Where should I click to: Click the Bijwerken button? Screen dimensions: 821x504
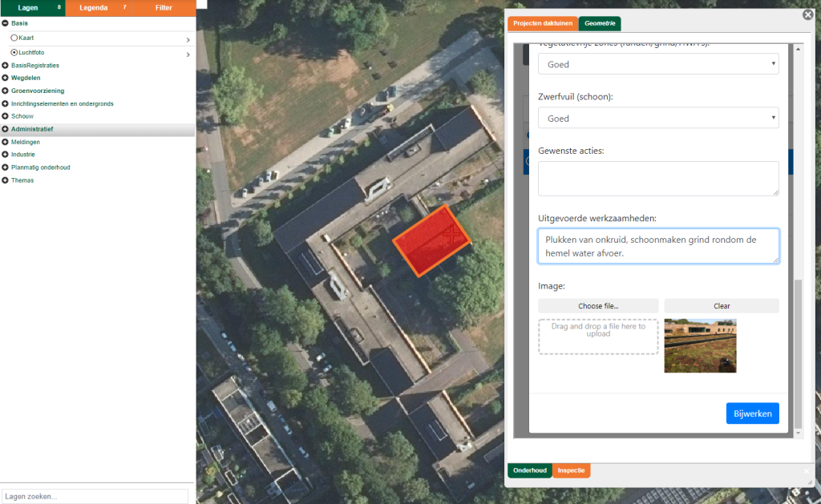(x=752, y=413)
